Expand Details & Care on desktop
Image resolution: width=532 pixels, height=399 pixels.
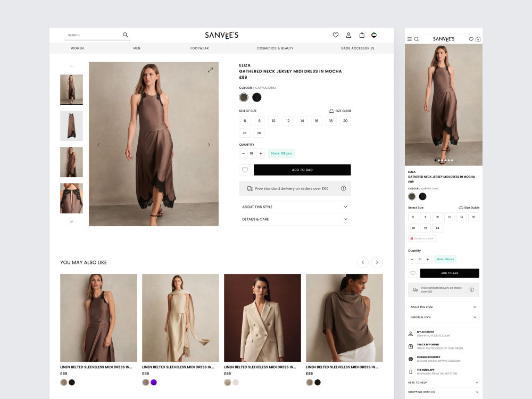click(295, 219)
